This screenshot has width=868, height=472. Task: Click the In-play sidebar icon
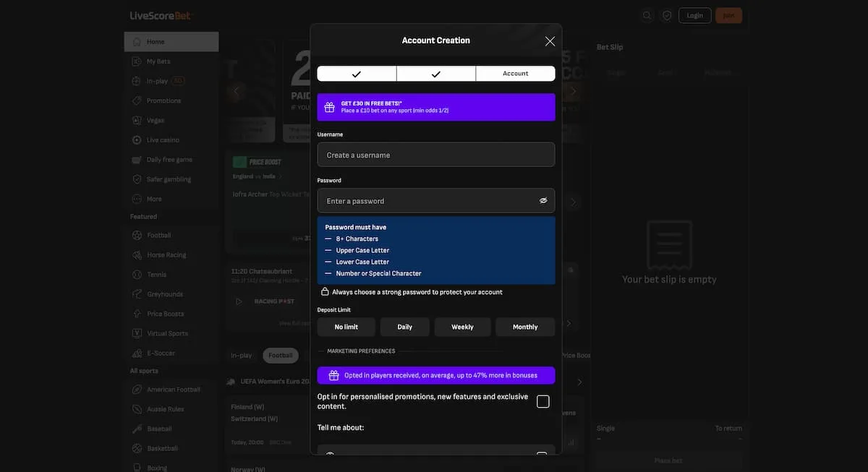pos(137,81)
